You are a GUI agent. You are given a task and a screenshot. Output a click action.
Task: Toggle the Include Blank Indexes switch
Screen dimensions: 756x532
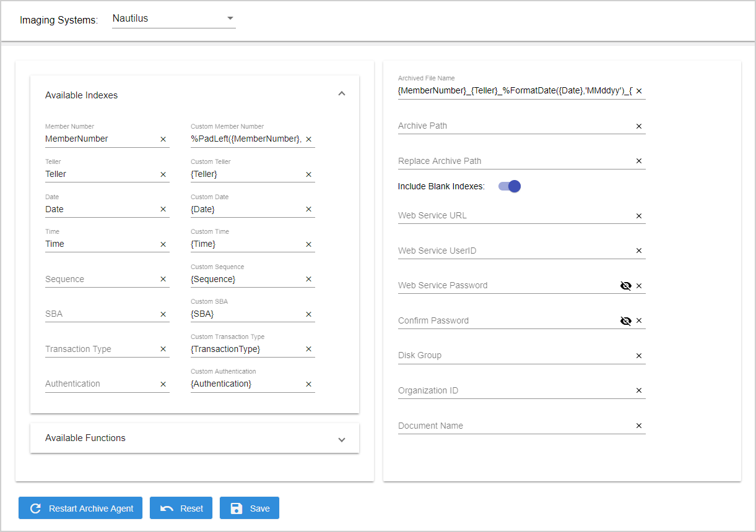pos(510,186)
